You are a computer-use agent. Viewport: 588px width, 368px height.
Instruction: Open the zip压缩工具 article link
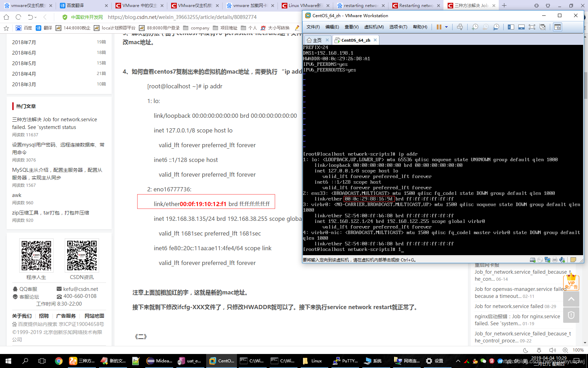50,213
